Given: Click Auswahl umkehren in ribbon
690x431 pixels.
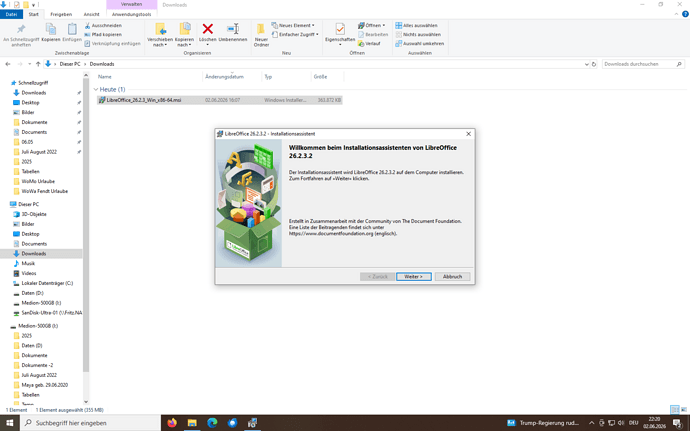Looking at the screenshot, I should (x=419, y=44).
